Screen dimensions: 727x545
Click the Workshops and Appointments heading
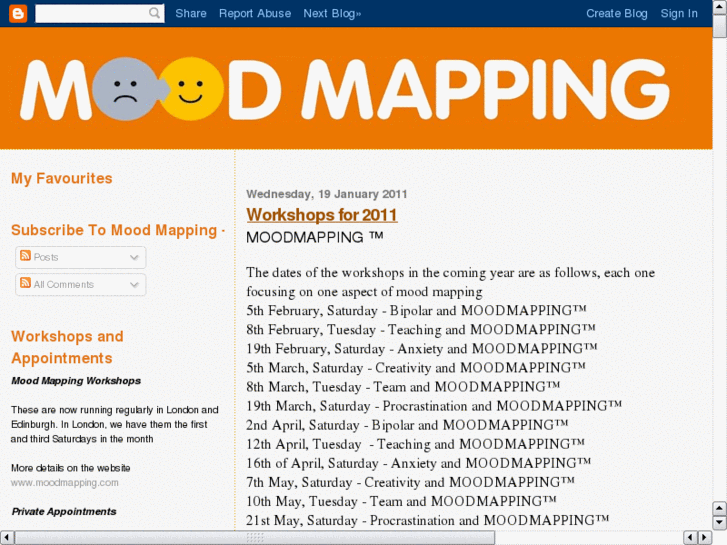67,347
